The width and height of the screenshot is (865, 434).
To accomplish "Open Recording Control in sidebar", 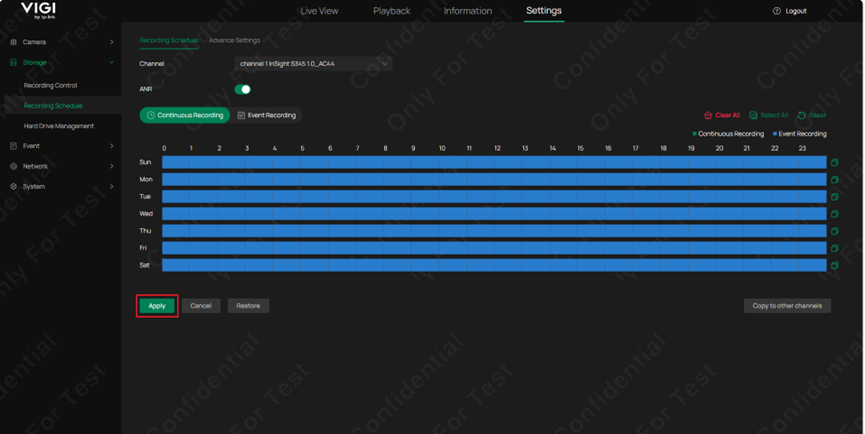I will tap(51, 85).
